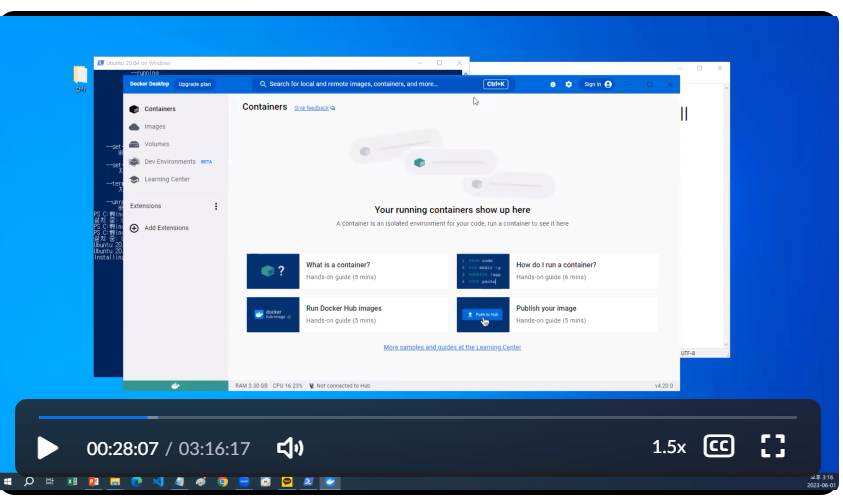Image resolution: width=843 pixels, height=496 pixels.
Task: Click the Give feedback link
Action: (315, 109)
